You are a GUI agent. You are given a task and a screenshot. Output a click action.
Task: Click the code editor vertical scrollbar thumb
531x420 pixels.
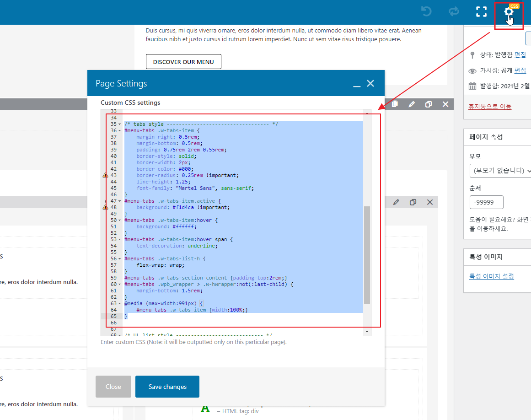tap(367, 255)
